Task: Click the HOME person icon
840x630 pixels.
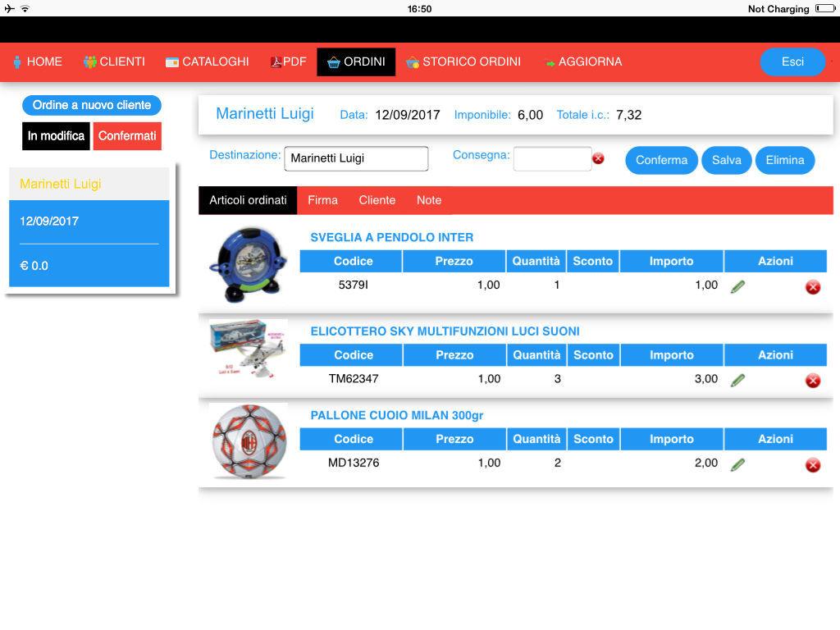Action: [18, 62]
